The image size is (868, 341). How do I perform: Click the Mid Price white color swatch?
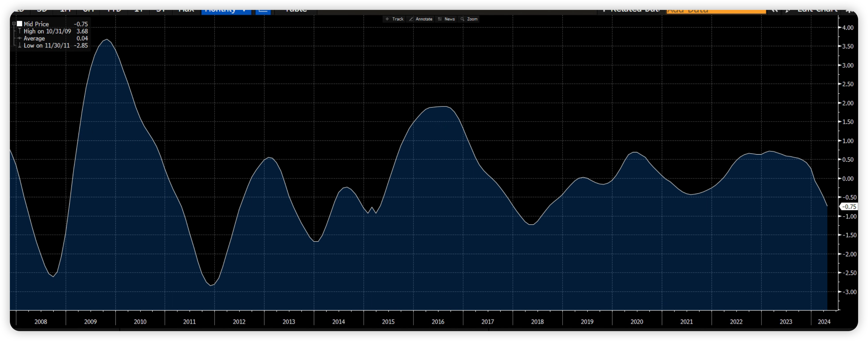(20, 24)
